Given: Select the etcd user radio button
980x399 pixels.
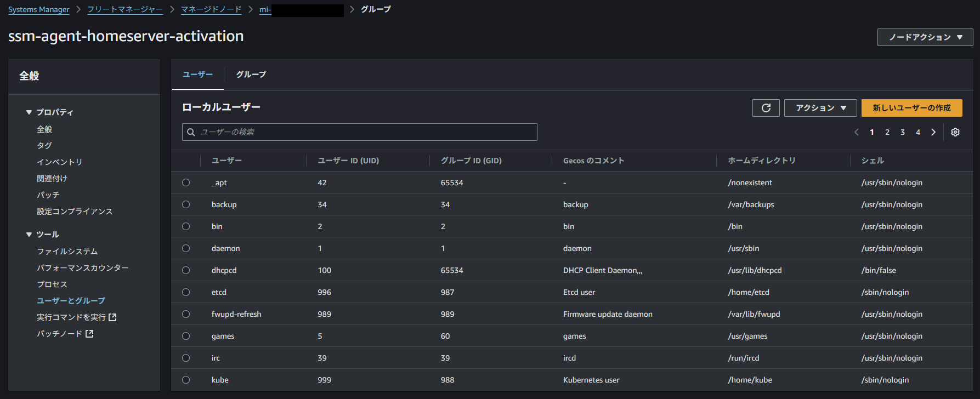Looking at the screenshot, I should tap(186, 292).
